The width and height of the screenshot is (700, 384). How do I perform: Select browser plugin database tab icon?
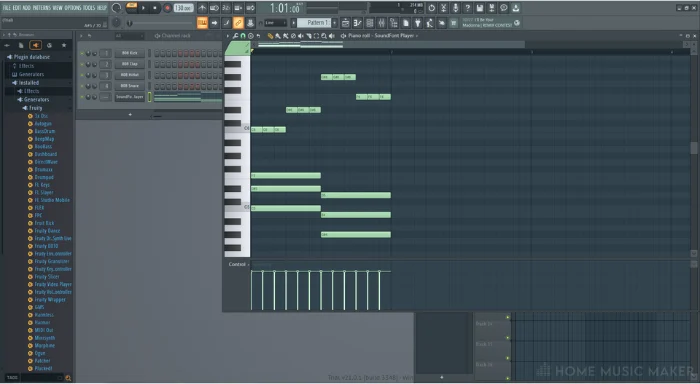tap(35, 45)
